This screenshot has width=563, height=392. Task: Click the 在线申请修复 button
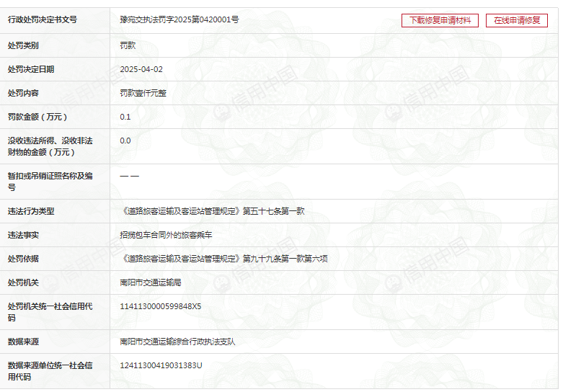pyautogui.click(x=516, y=20)
